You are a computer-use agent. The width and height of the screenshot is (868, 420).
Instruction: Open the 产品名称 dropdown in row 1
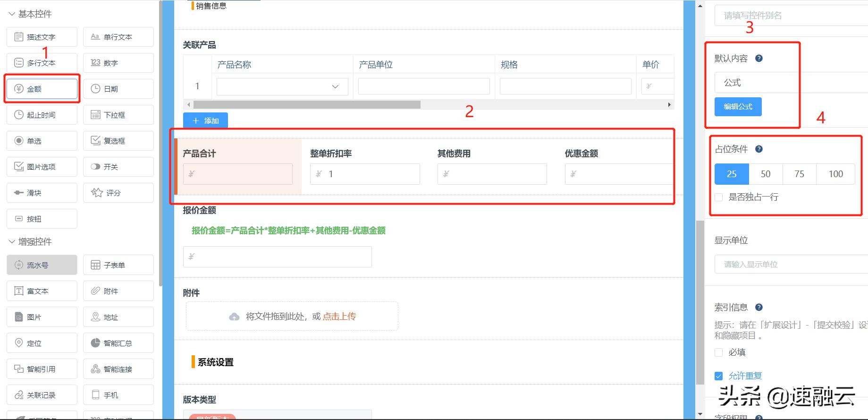(282, 86)
